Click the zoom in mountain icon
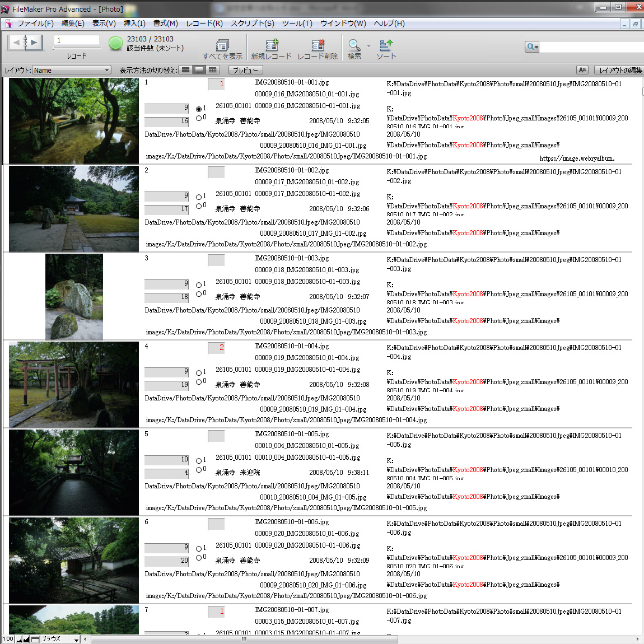644x644 pixels. [x=26, y=639]
